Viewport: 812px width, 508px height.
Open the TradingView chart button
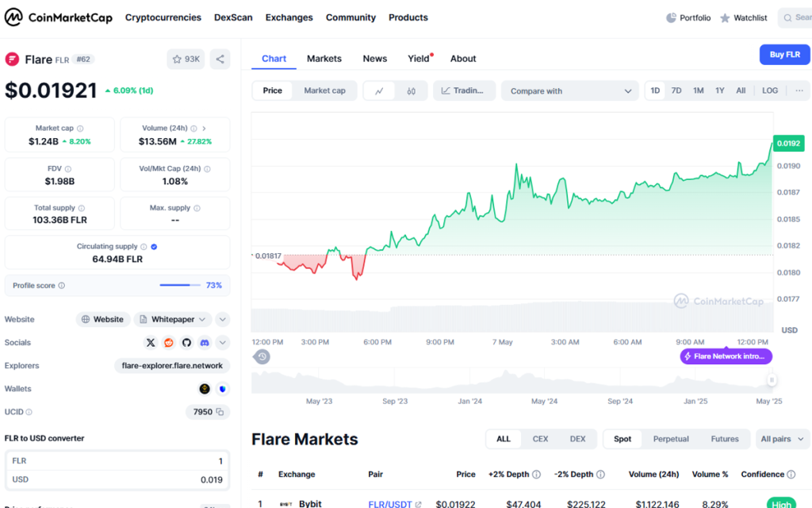pyautogui.click(x=463, y=90)
